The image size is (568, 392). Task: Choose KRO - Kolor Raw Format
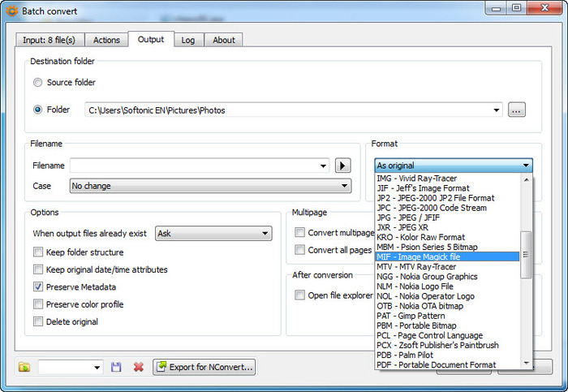pos(447,237)
